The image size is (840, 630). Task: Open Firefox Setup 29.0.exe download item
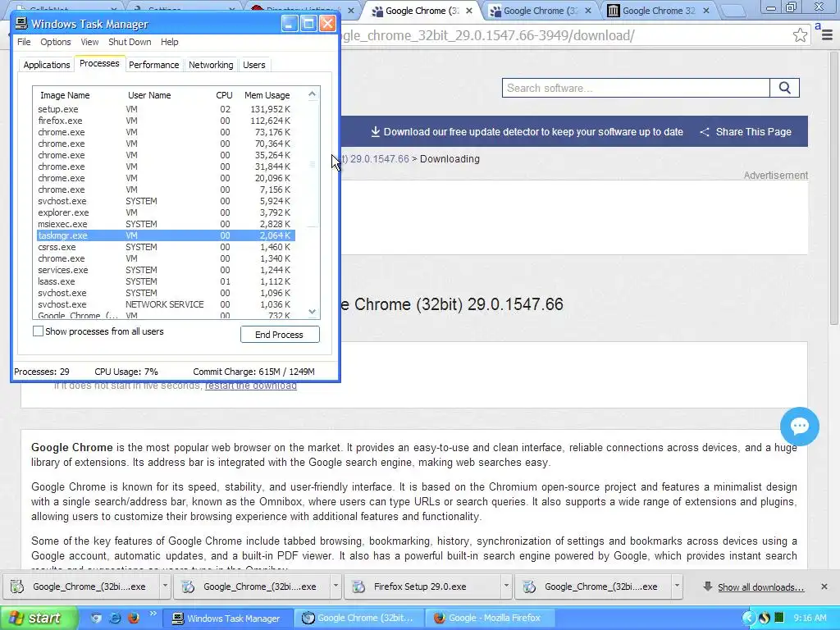click(x=420, y=587)
